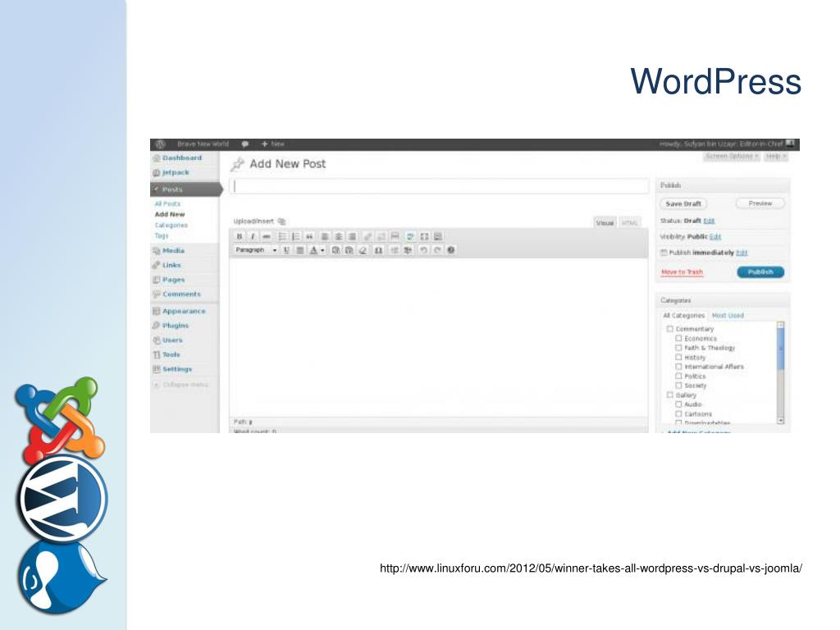Collapse the admin sidebar menu
The height and width of the screenshot is (630, 840).
[x=180, y=385]
